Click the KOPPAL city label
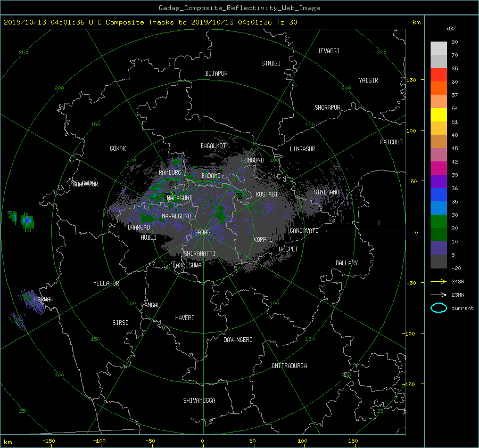 [263, 240]
